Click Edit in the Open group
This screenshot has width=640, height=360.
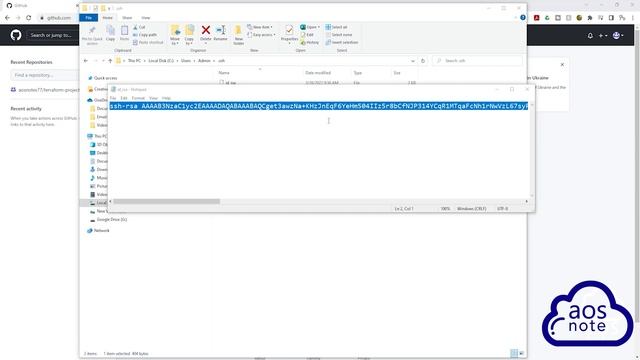(x=307, y=35)
